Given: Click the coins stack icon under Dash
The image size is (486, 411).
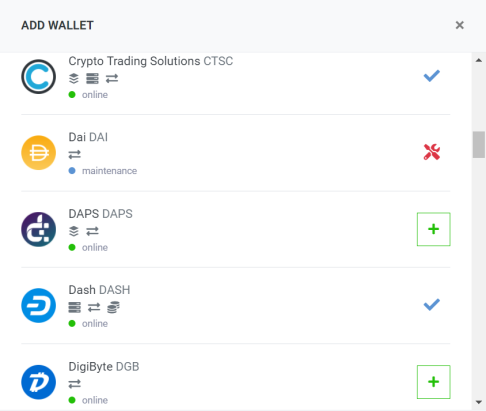Looking at the screenshot, I should [113, 307].
